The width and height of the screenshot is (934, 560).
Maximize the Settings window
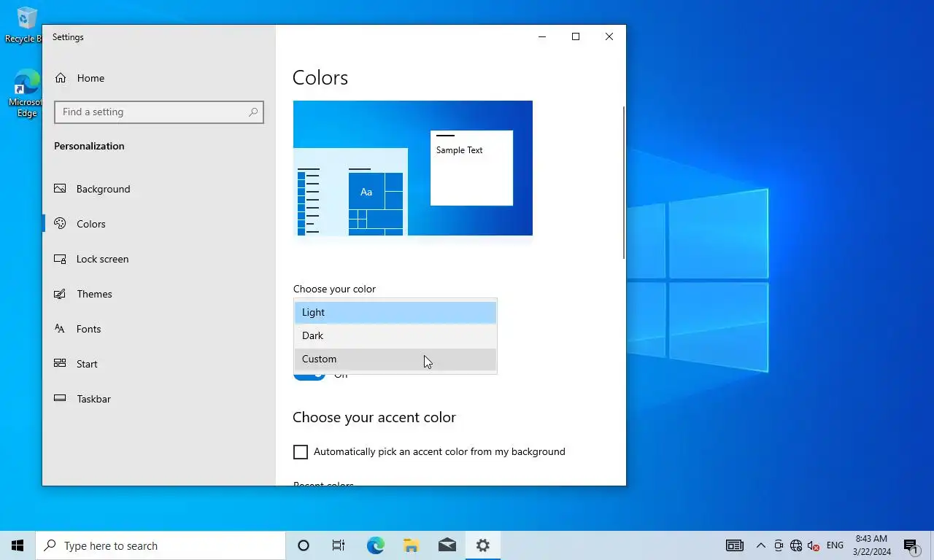click(x=576, y=36)
